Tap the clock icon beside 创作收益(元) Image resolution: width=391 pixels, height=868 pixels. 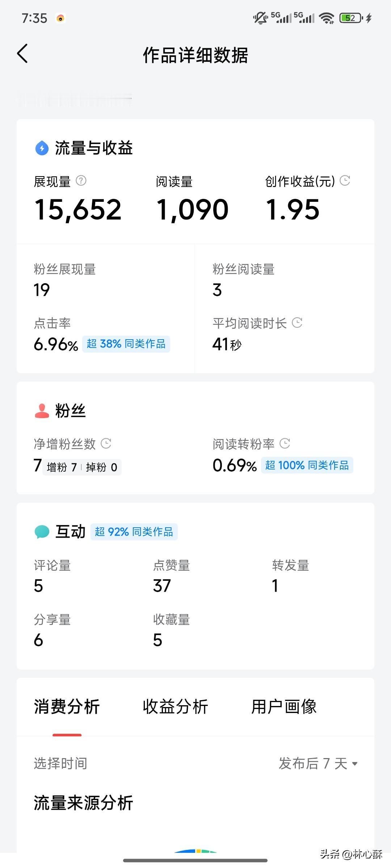(345, 180)
